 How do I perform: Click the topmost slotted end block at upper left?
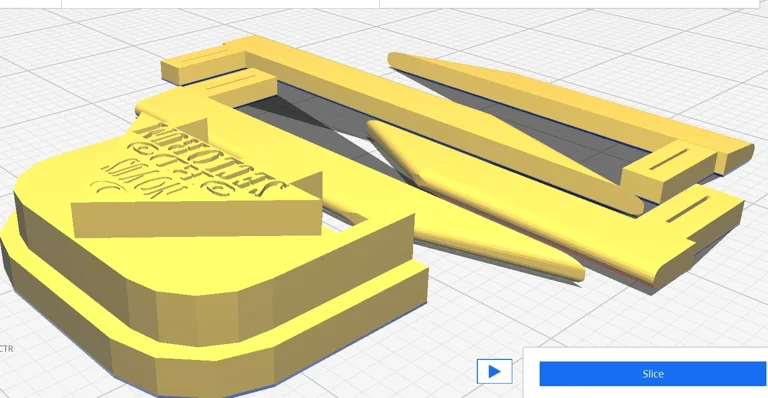coord(203,65)
